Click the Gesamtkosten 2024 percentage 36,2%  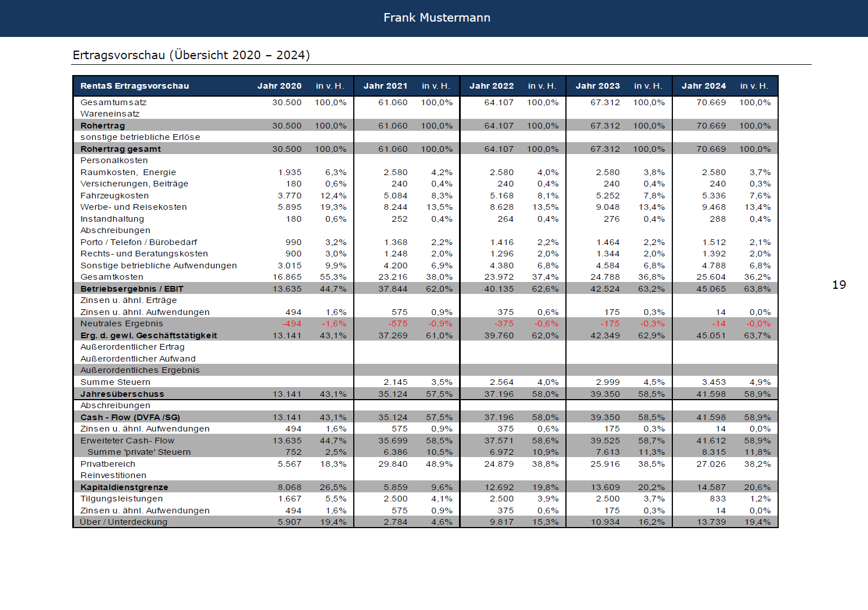tap(758, 277)
